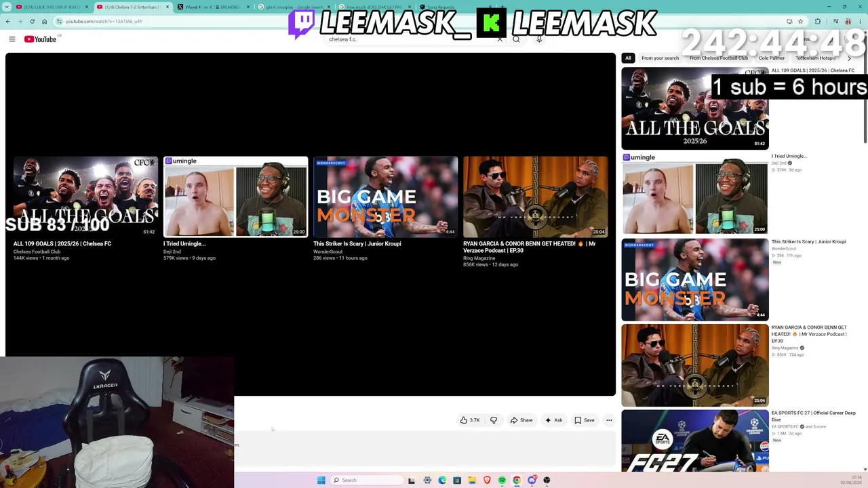Select the 'All' filter chip
Viewport: 868px width, 488px height.
[628, 58]
